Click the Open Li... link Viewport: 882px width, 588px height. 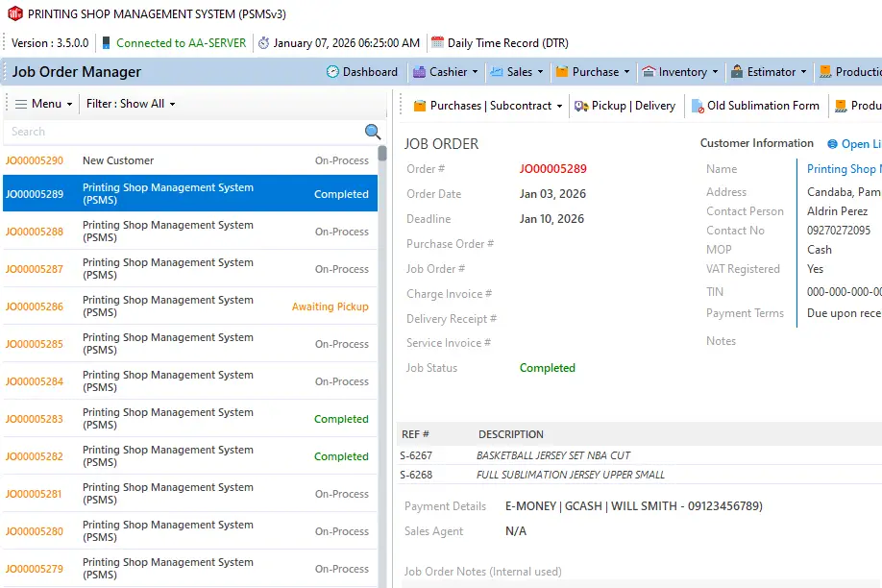(860, 144)
